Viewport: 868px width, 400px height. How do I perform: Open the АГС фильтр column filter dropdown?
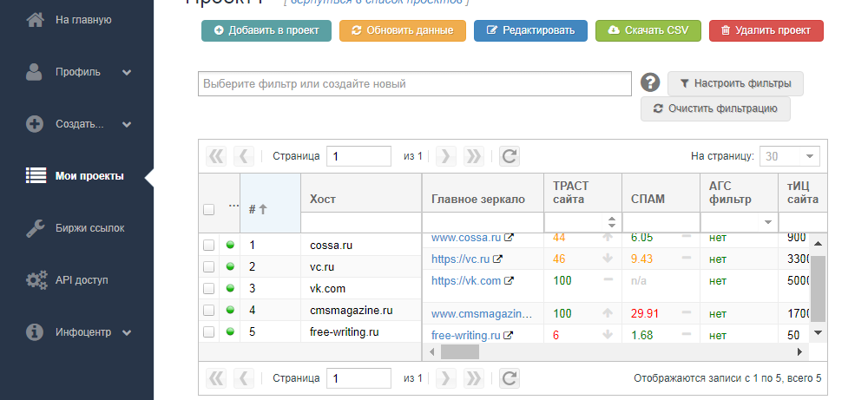point(768,222)
